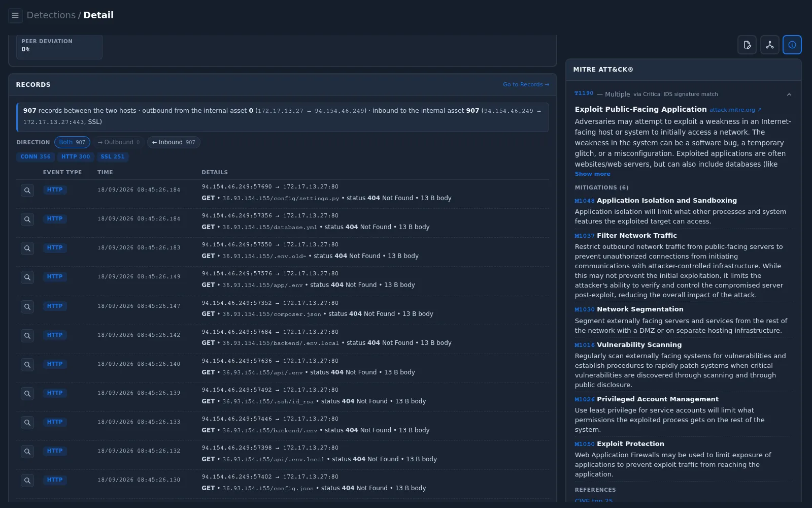Inspect the config.json record via magnifier
This screenshot has height=508, width=812.
pyautogui.click(x=27, y=481)
